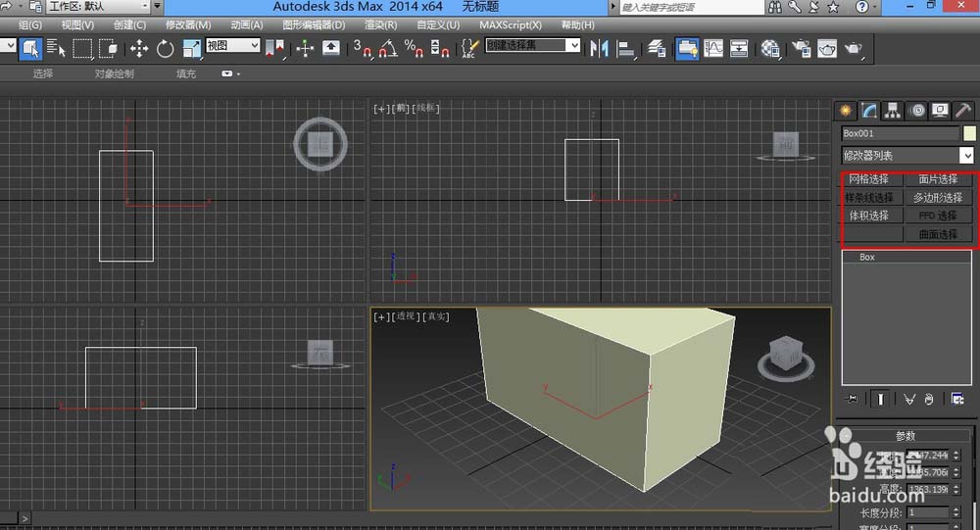
Task: Switch to the Display command panel tab
Action: [940, 111]
